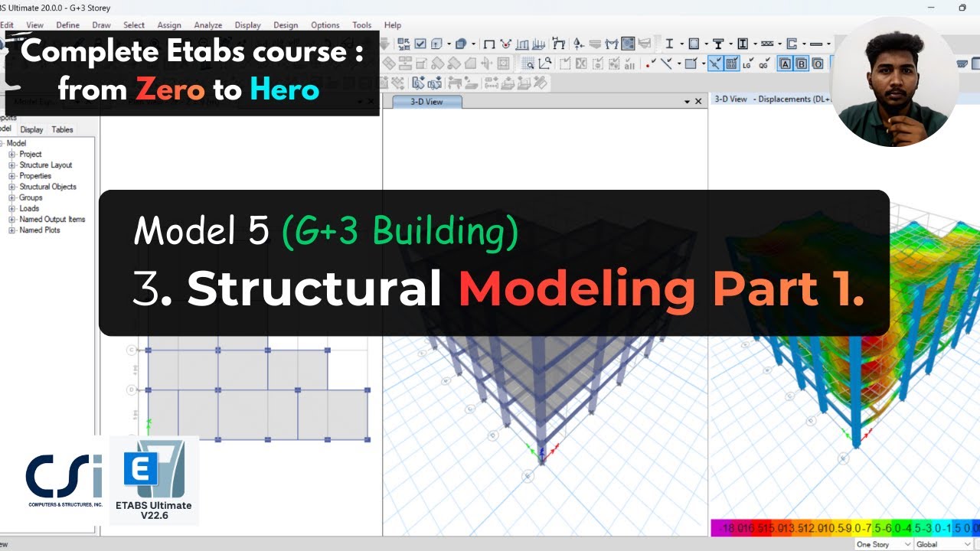Toggle the B label button

(801, 64)
